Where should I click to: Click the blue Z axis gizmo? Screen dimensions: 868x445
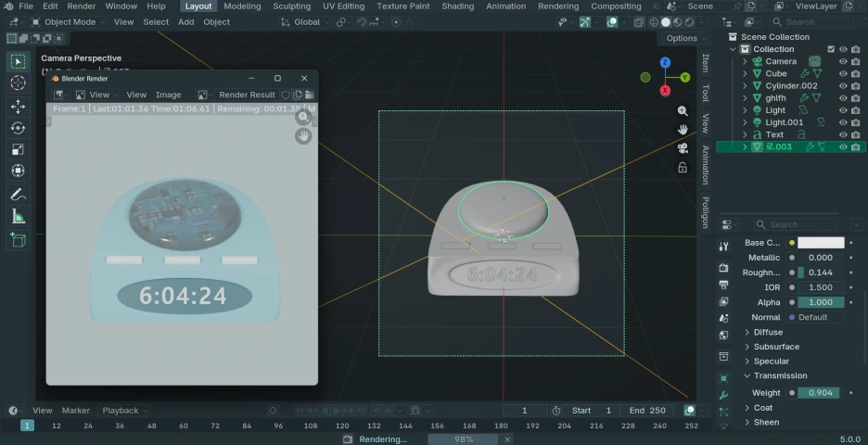665,62
